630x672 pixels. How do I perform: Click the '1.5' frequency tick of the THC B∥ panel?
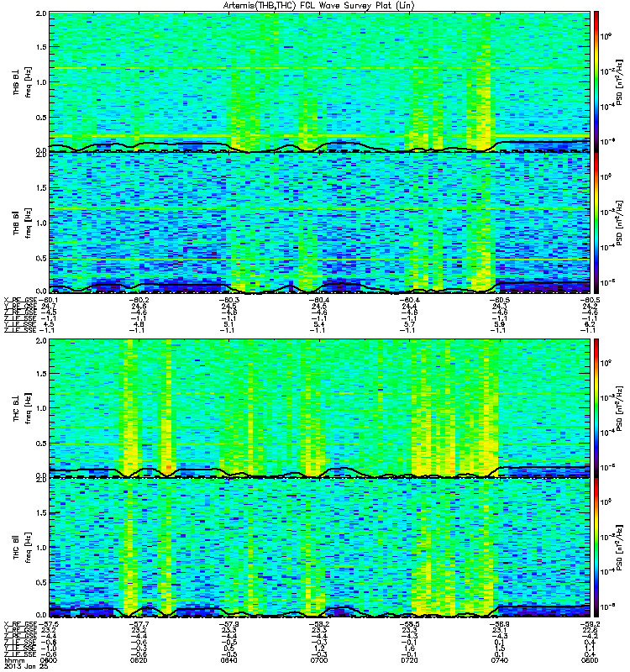(x=41, y=513)
